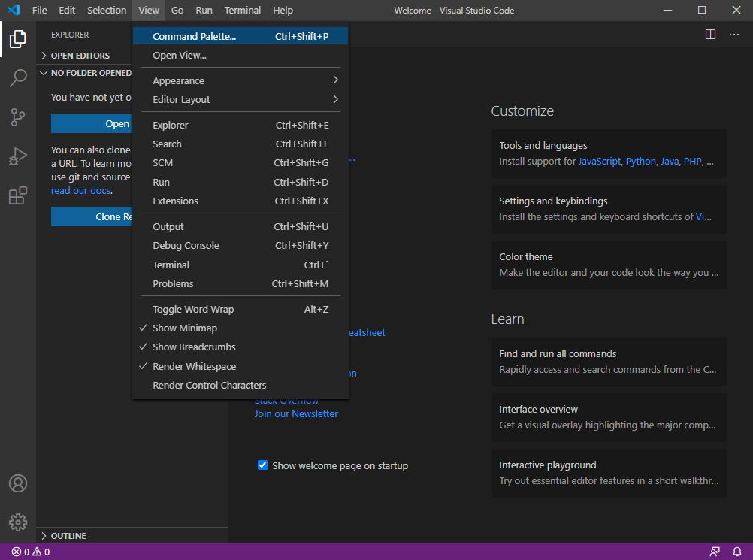This screenshot has width=753, height=560.
Task: Open the Terminal menu in menu bar
Action: tap(243, 10)
